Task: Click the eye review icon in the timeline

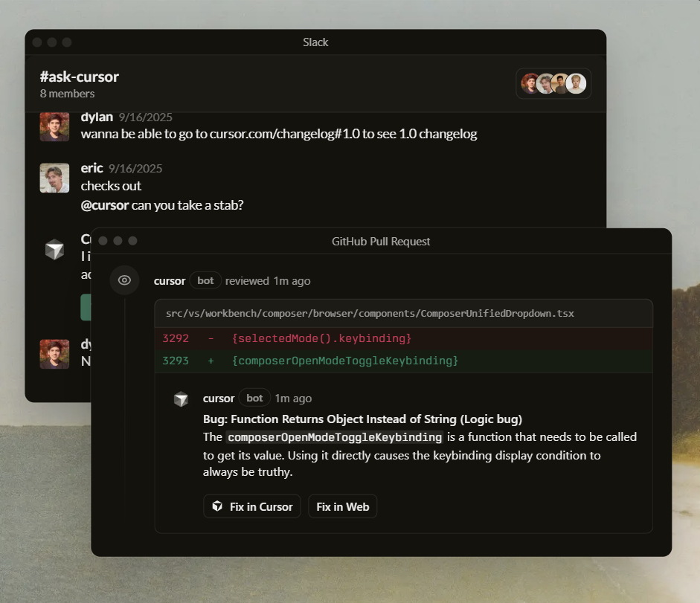Action: pos(124,280)
